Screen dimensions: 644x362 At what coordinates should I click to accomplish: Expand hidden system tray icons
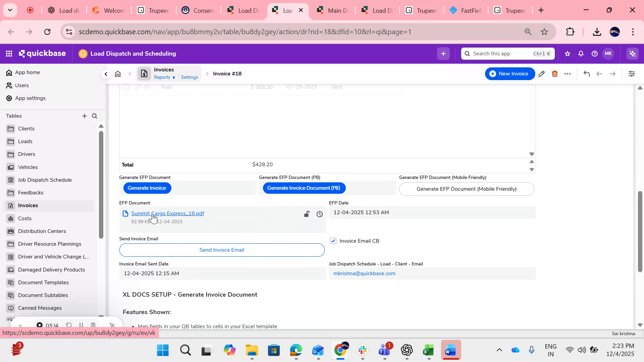(499, 350)
